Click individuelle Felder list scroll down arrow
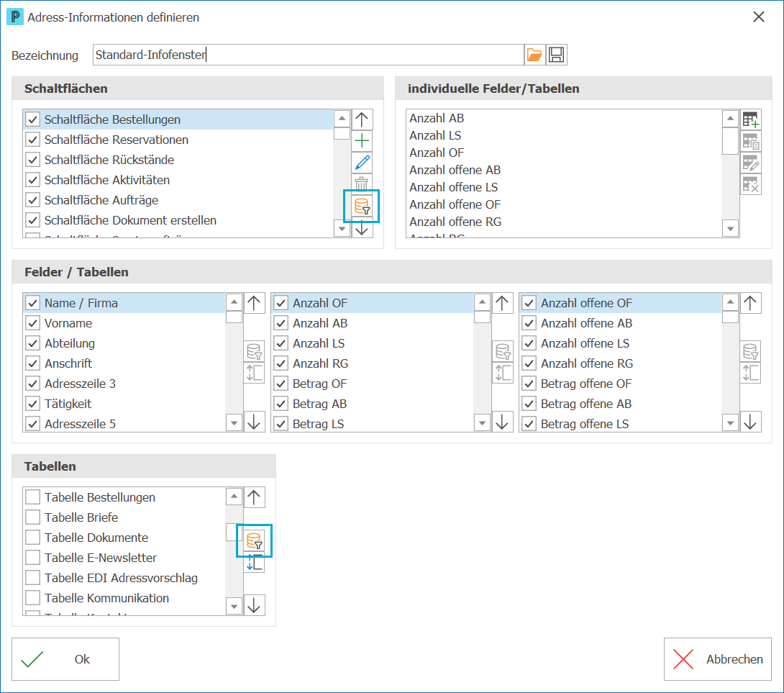 click(731, 229)
